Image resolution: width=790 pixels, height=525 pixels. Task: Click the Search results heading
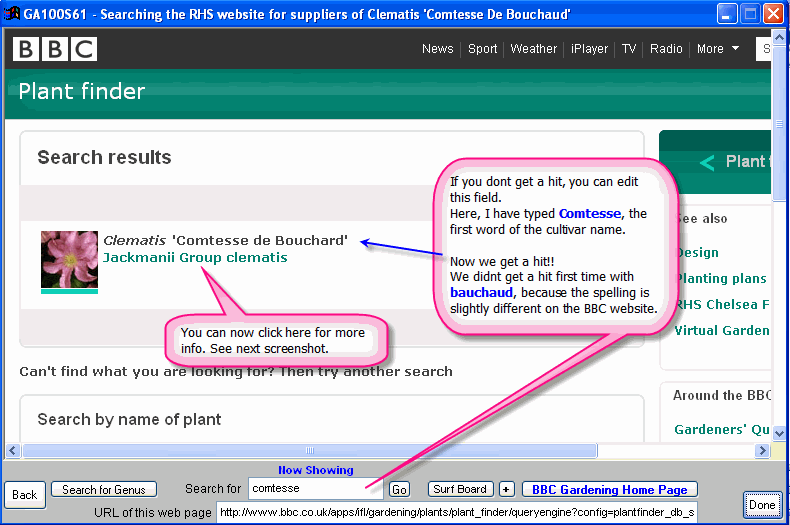pyautogui.click(x=104, y=157)
